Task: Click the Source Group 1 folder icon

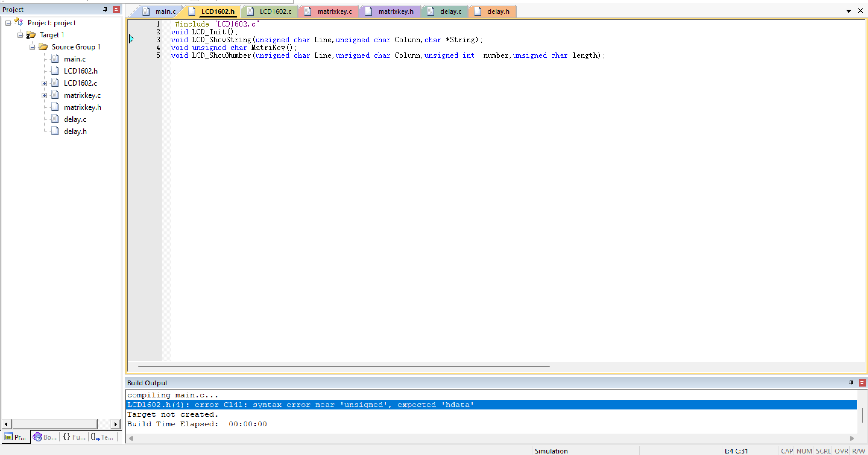Action: (x=43, y=47)
